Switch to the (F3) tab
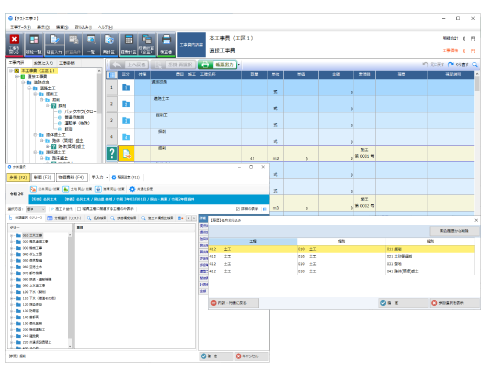Screen dimensions: 491x370 [43, 177]
